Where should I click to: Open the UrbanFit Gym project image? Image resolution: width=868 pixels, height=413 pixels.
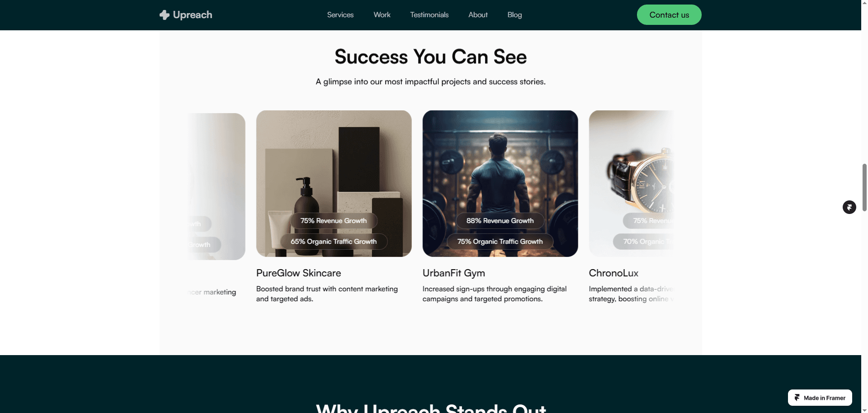(x=500, y=183)
